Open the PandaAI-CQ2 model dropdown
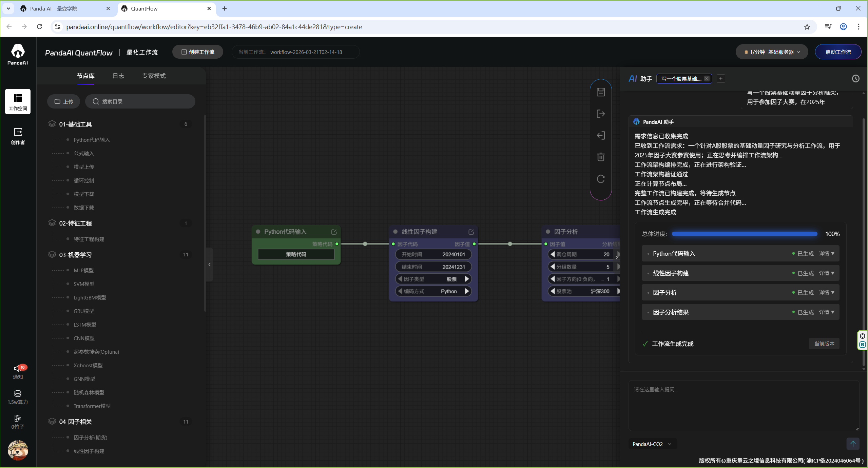868x468 pixels. (652, 444)
